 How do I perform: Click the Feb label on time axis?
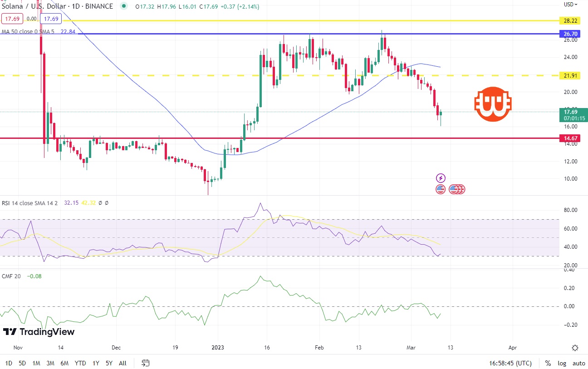point(318,348)
